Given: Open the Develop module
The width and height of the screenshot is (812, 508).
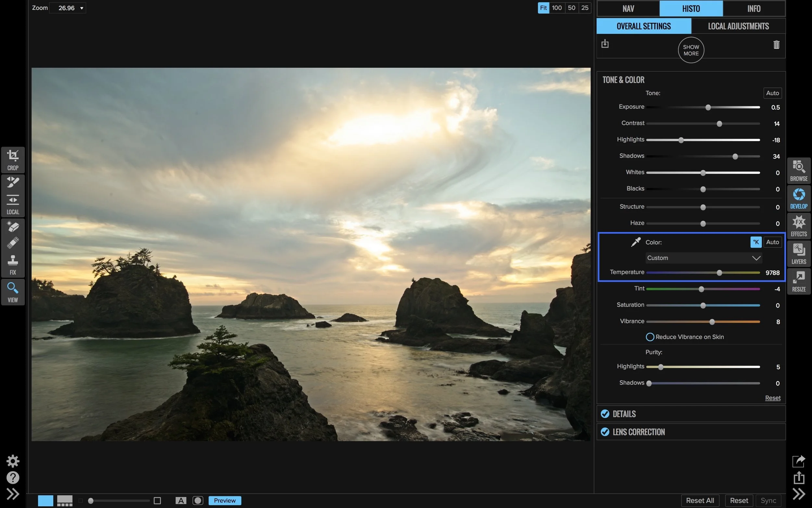Looking at the screenshot, I should [x=799, y=198].
